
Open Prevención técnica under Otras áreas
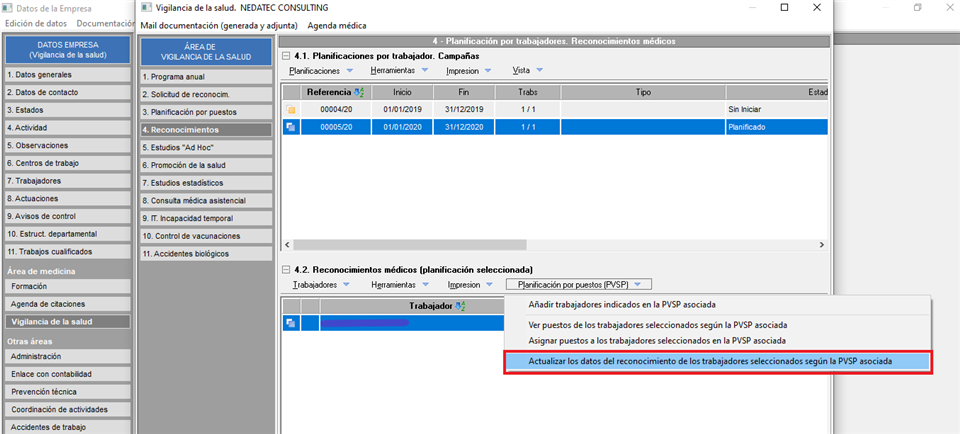pos(67,392)
